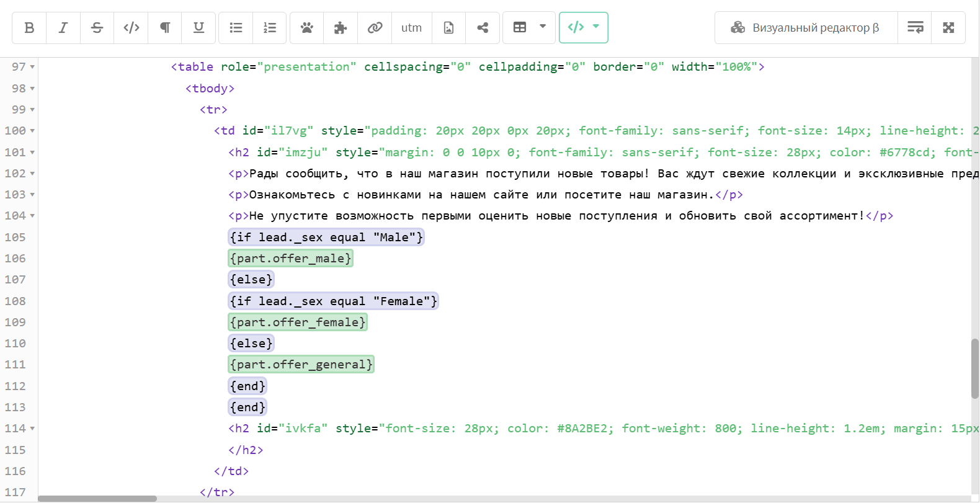Viewport: 980px width, 503px height.
Task: Click the {else} tag on line 107
Action: [251, 280]
